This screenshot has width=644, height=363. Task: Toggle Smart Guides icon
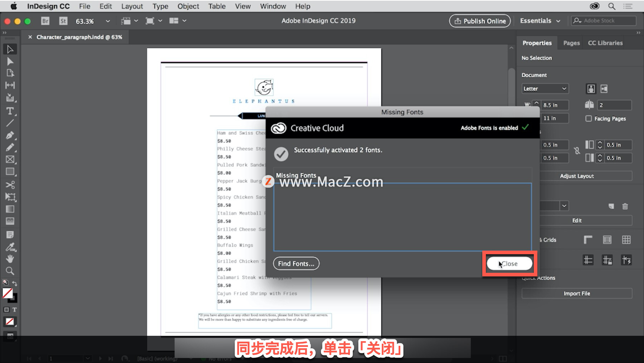[x=626, y=260]
